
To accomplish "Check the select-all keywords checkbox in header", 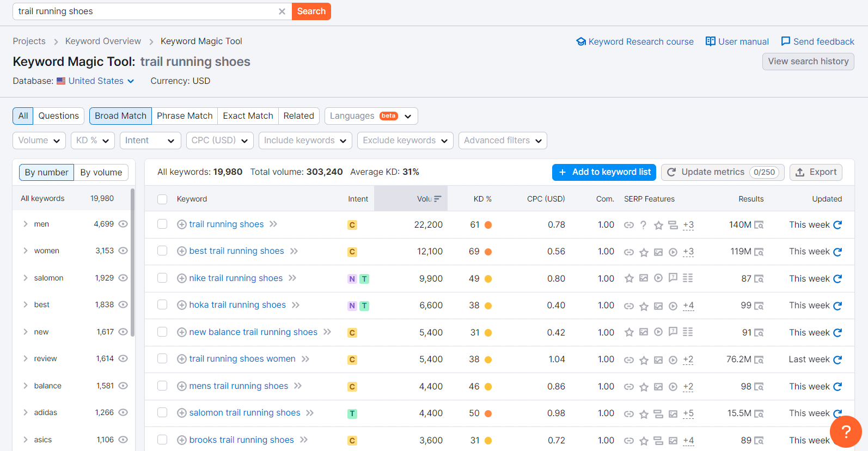I will coord(162,199).
